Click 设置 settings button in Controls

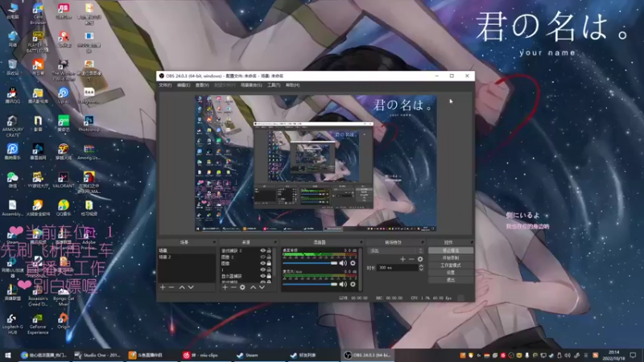click(x=451, y=273)
